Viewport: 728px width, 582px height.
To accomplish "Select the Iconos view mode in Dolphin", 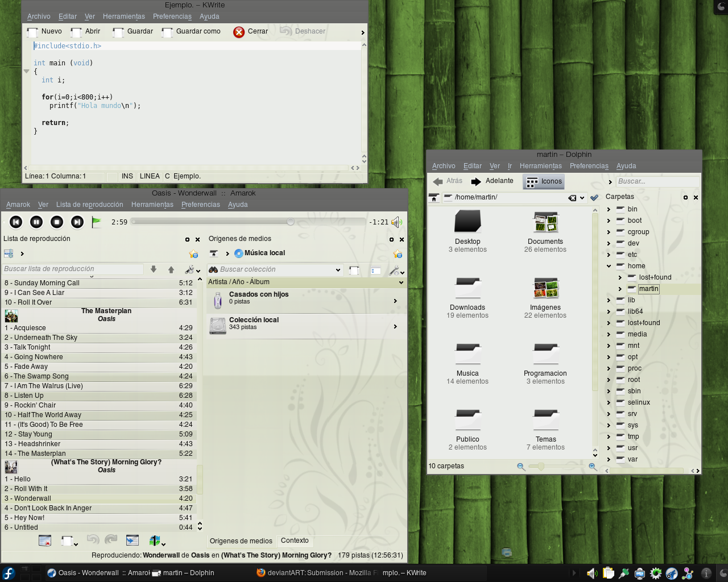I will 544,182.
